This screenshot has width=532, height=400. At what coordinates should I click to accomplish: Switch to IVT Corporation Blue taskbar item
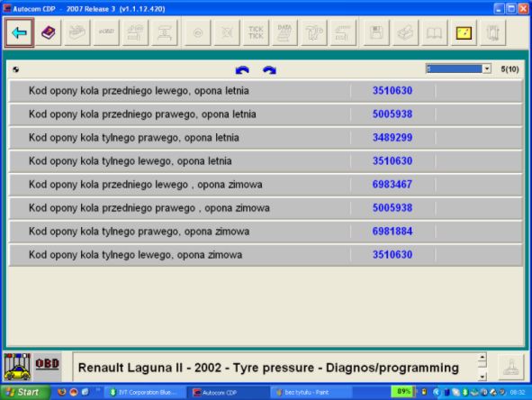[x=144, y=393]
